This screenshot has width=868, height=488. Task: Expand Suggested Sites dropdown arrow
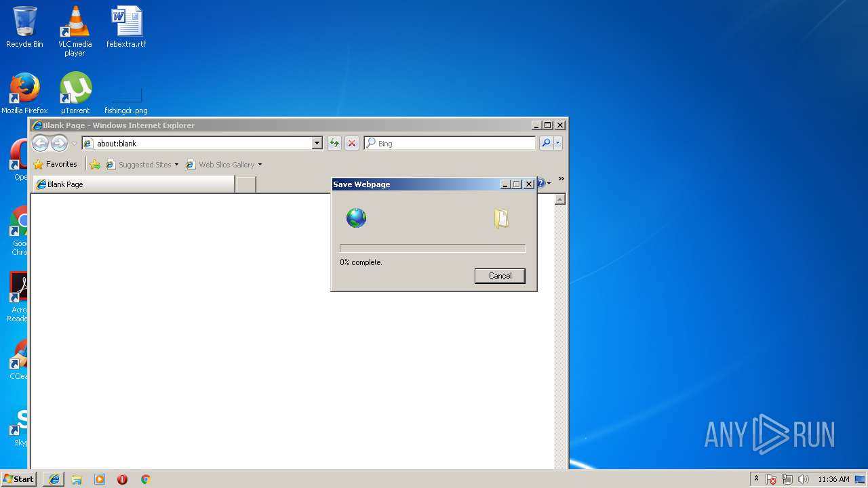(177, 164)
